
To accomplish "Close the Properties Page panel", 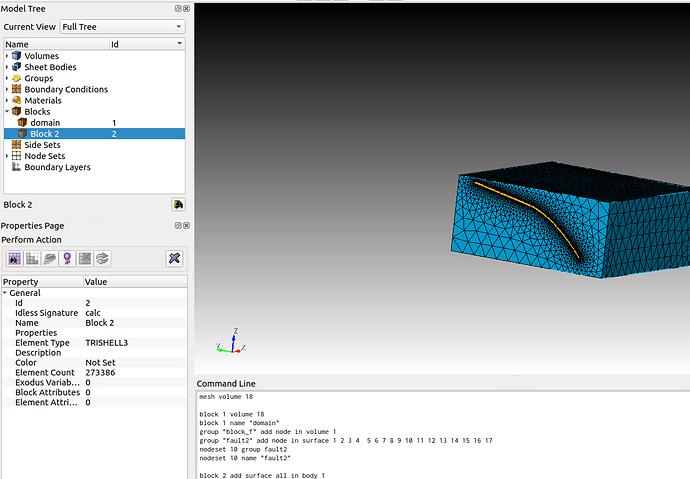I will [187, 225].
